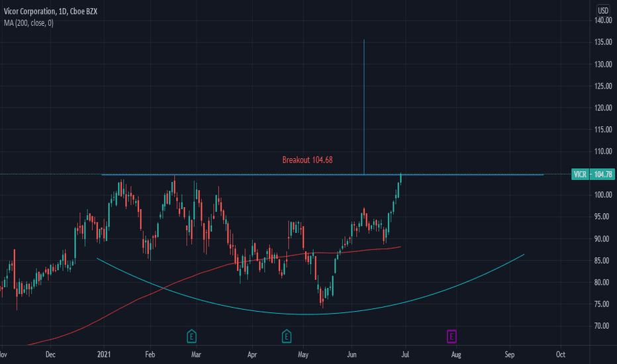
Task: Click the USD currency label
Action: 603,10
